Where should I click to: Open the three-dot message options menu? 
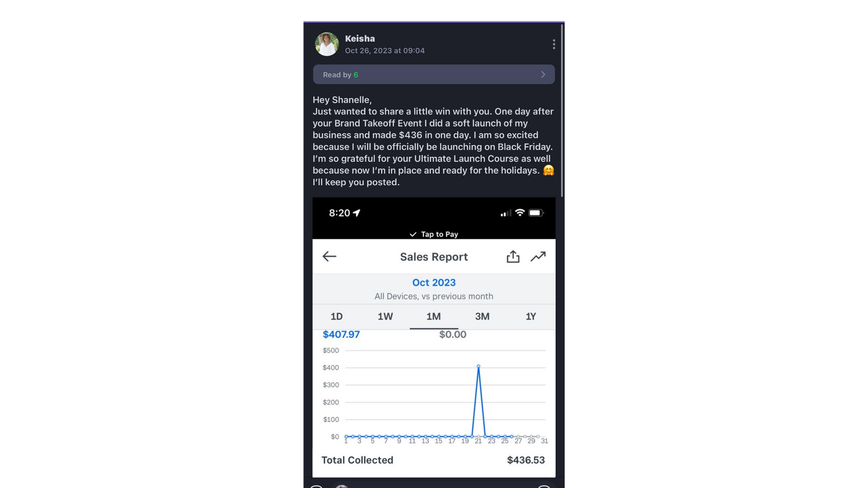pos(553,44)
